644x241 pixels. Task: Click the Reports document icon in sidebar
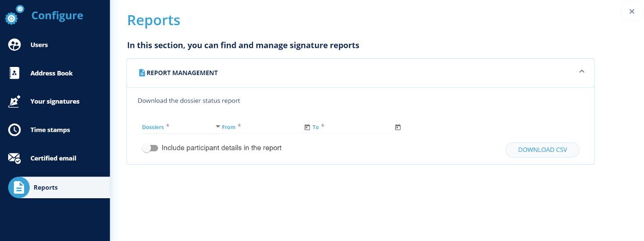pos(19,188)
